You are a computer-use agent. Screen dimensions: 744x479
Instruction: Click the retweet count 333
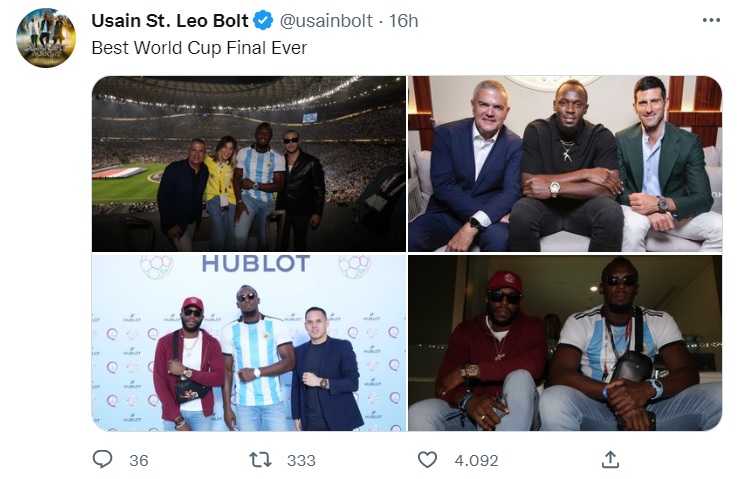301,460
